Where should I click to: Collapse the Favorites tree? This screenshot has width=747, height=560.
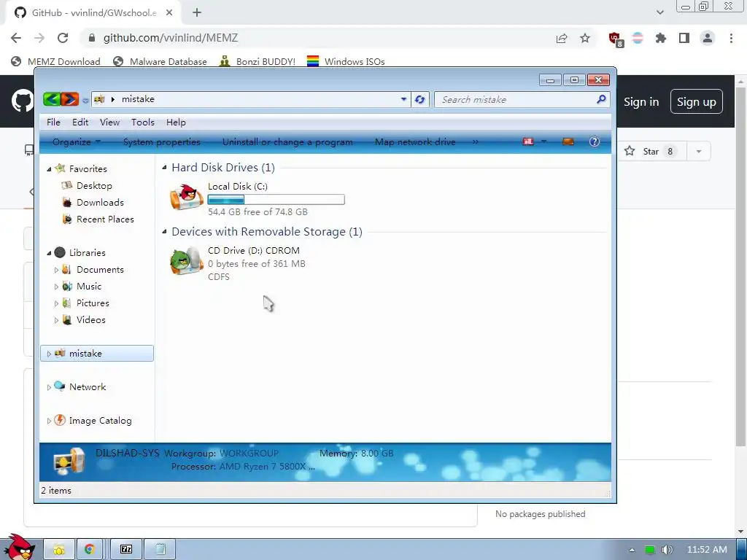coord(49,169)
